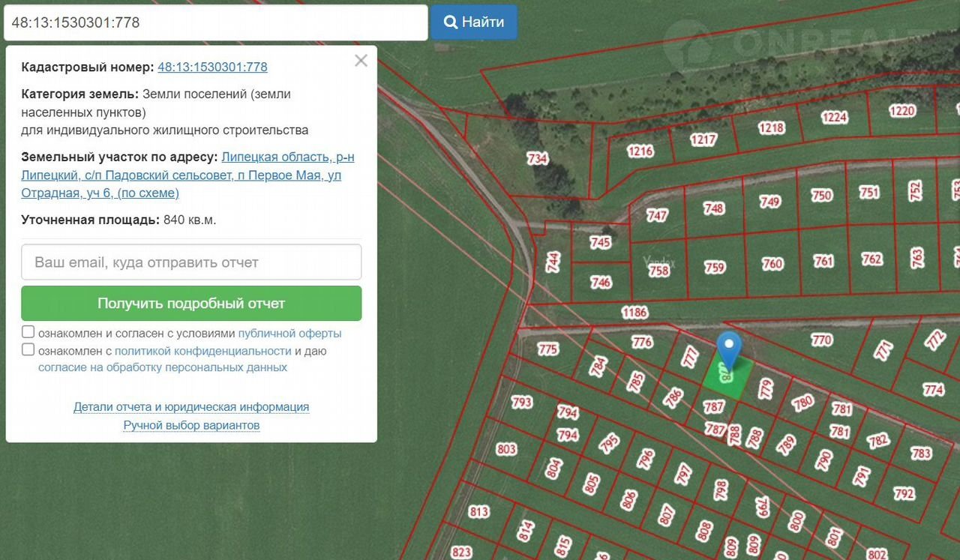Check the публичной оферты agreement checkbox
Viewport: 960px width, 560px height.
28,332
